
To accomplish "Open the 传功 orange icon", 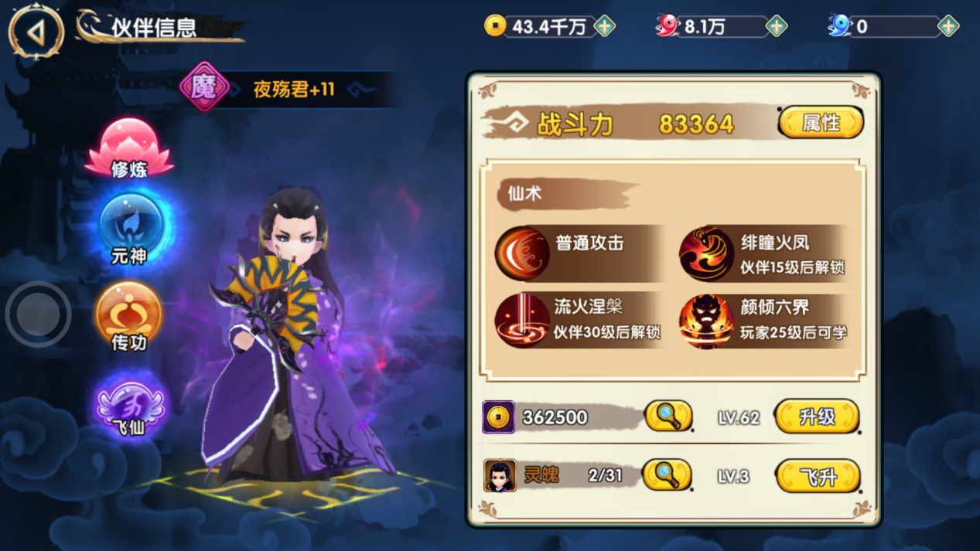I will (x=129, y=317).
